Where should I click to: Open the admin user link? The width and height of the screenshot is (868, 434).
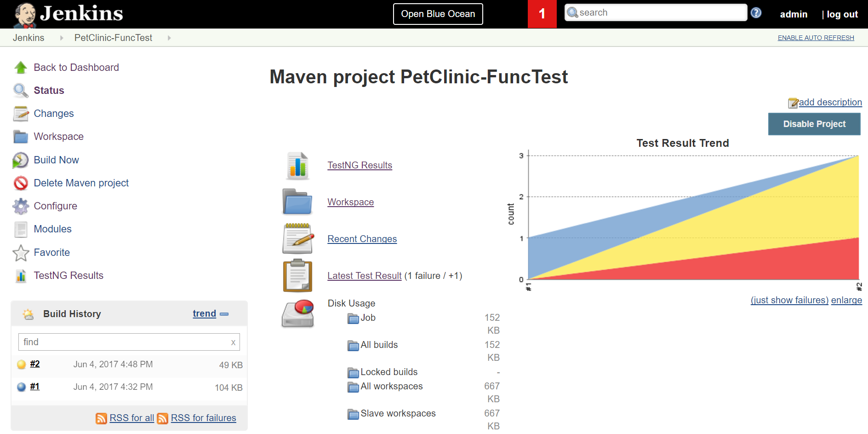[x=794, y=14]
